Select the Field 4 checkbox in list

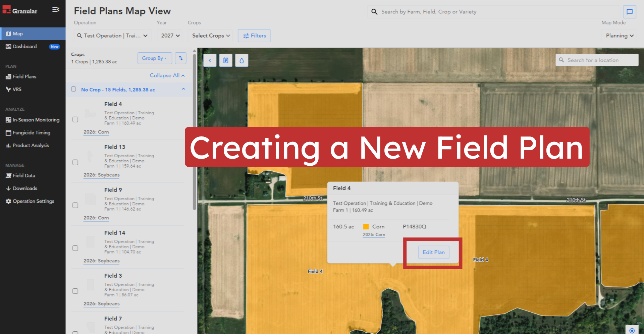pos(75,119)
